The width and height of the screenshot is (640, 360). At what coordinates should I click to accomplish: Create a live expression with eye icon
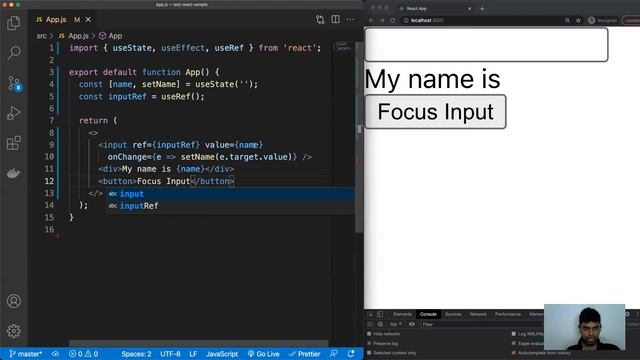tap(412, 324)
